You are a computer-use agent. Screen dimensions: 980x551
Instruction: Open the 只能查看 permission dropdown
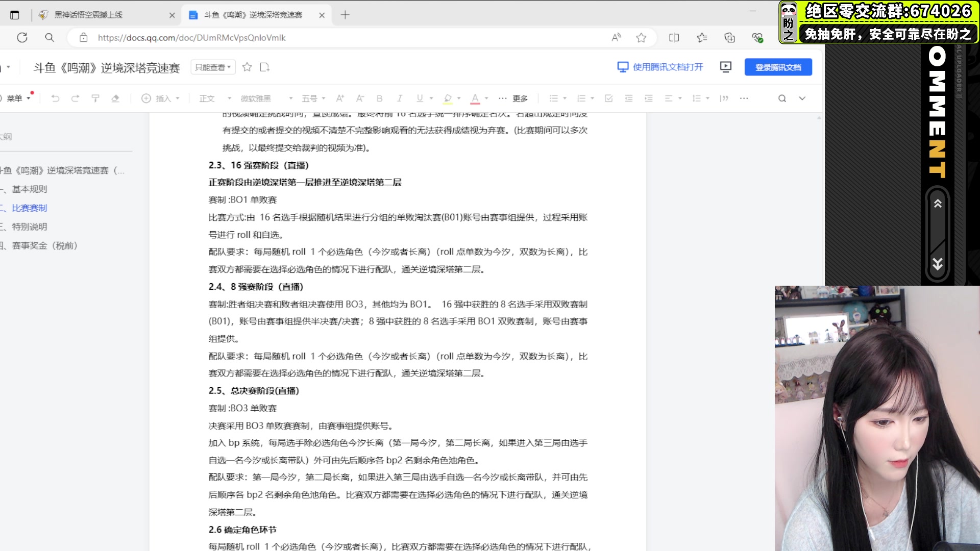pos(213,67)
